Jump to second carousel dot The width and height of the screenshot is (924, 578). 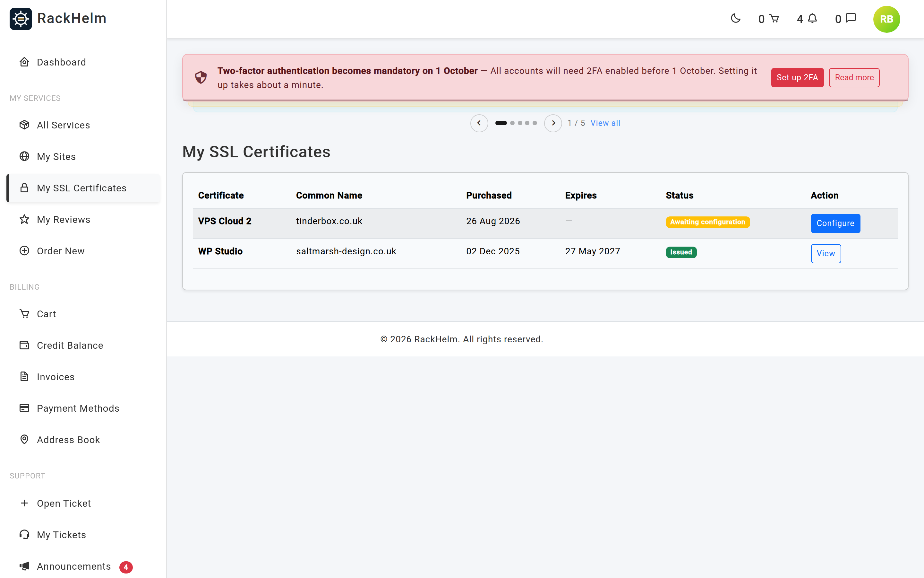tap(512, 123)
